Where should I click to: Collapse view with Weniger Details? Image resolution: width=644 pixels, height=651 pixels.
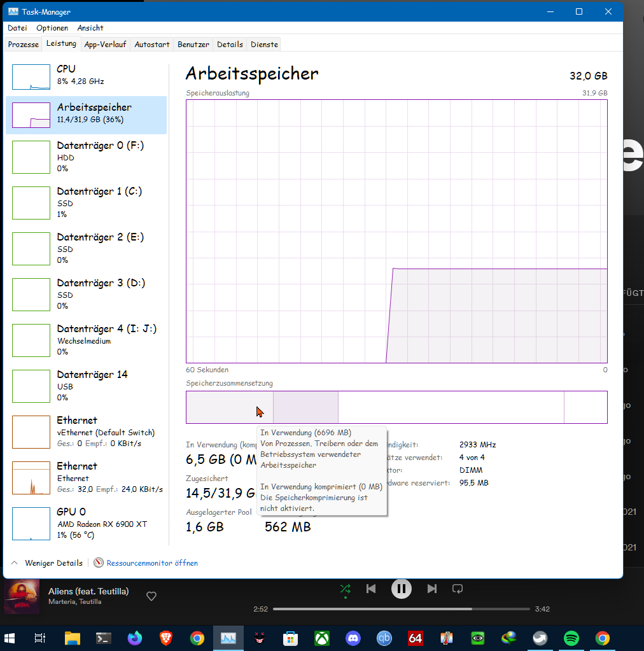tap(46, 563)
